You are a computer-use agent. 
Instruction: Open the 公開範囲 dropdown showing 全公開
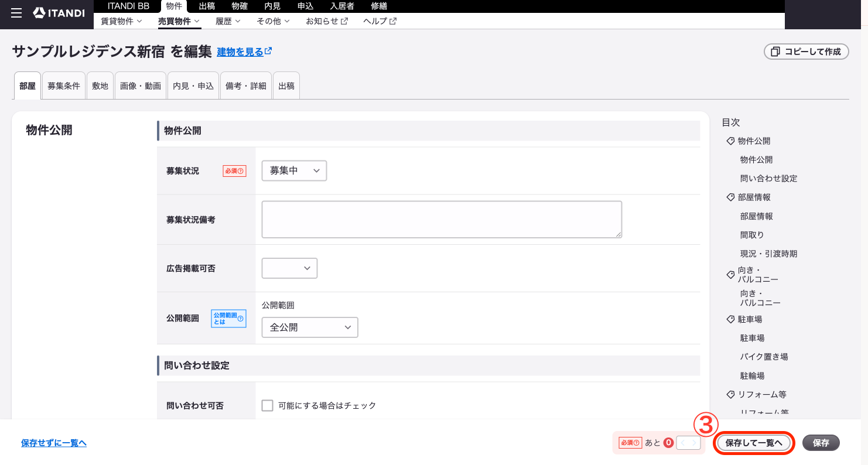[310, 327]
